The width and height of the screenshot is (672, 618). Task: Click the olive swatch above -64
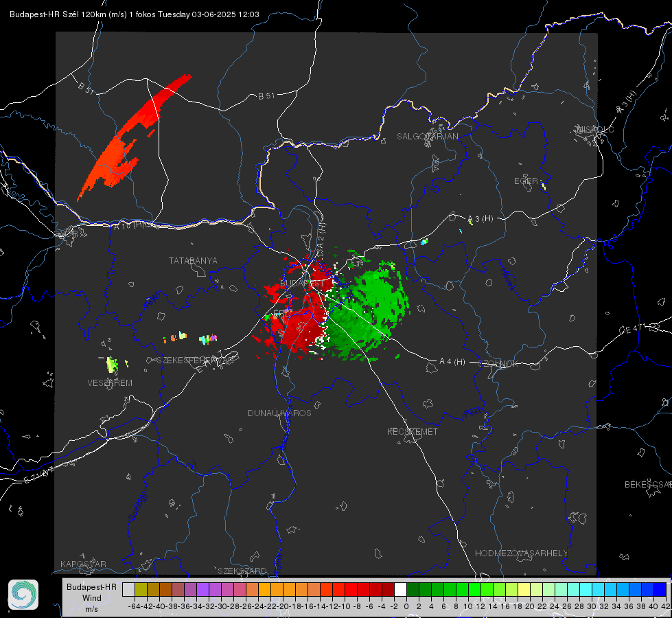coord(141,590)
